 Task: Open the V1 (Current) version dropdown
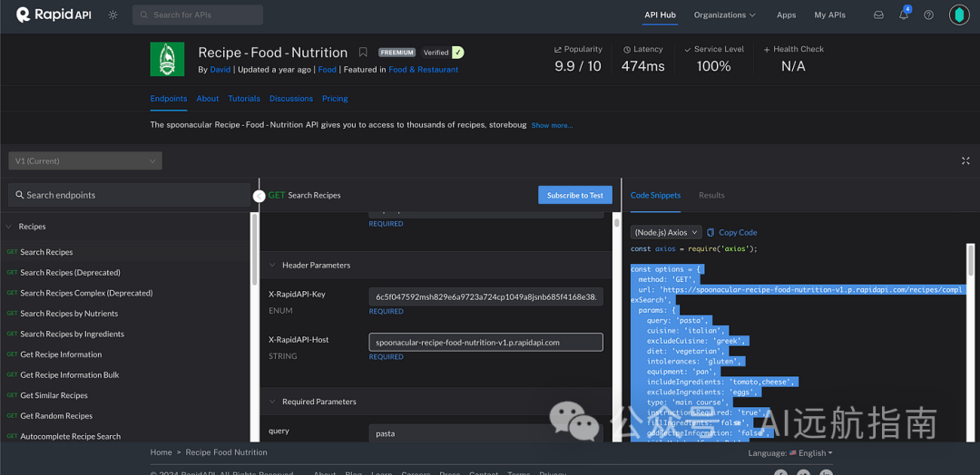click(85, 161)
